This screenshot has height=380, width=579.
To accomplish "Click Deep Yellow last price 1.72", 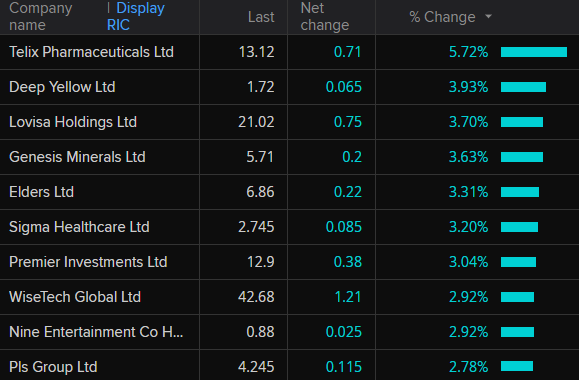I will click(x=260, y=87).
